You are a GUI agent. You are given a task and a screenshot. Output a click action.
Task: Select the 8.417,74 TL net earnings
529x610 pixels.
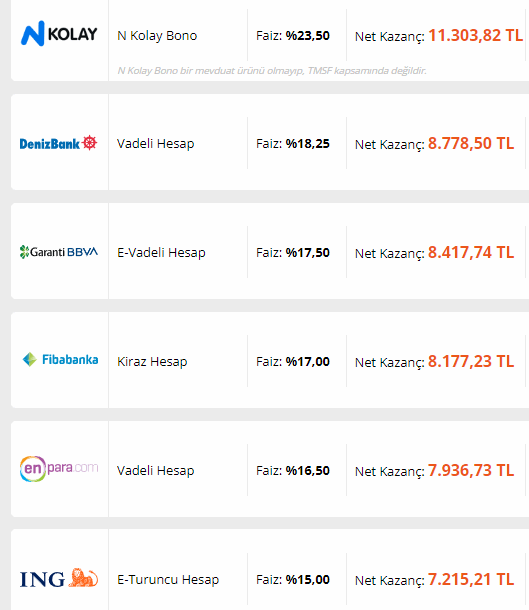[471, 252]
